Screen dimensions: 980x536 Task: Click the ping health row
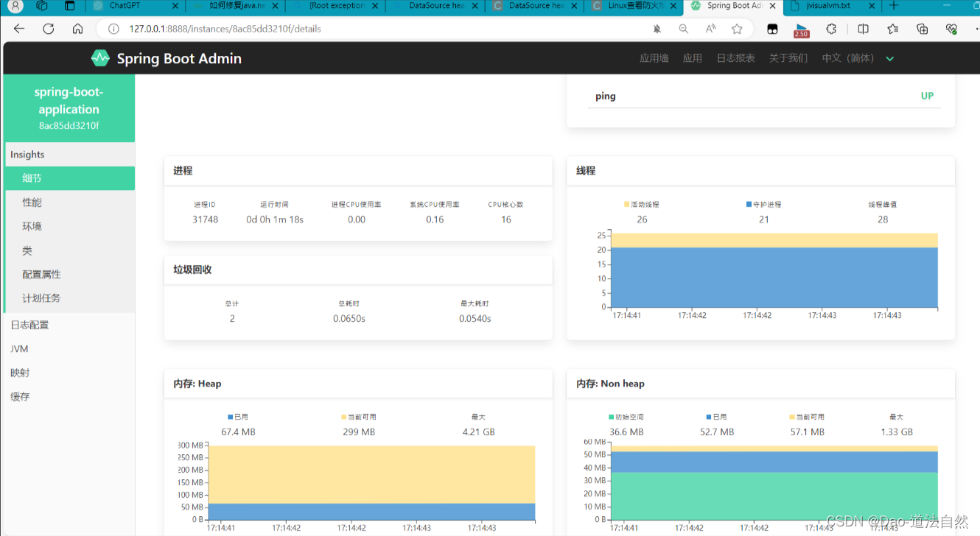(x=764, y=96)
